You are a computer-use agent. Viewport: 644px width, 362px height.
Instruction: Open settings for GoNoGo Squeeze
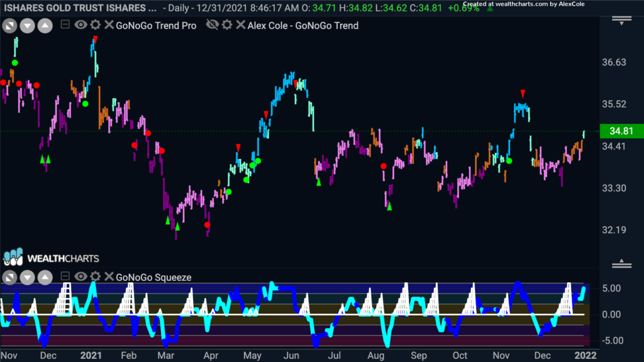[x=96, y=277]
